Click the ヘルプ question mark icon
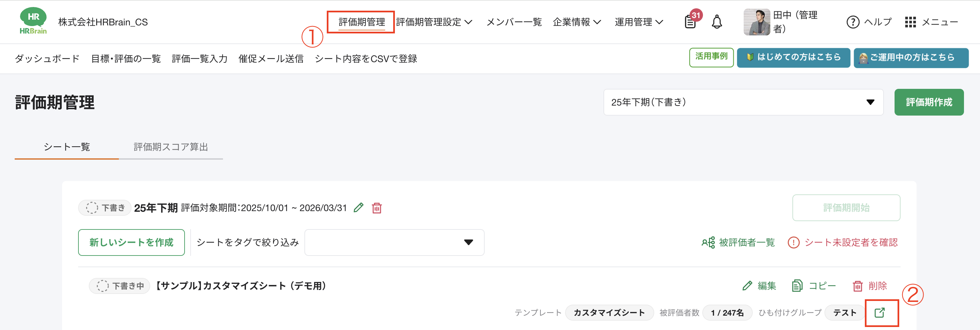This screenshot has height=330, width=980. click(853, 22)
